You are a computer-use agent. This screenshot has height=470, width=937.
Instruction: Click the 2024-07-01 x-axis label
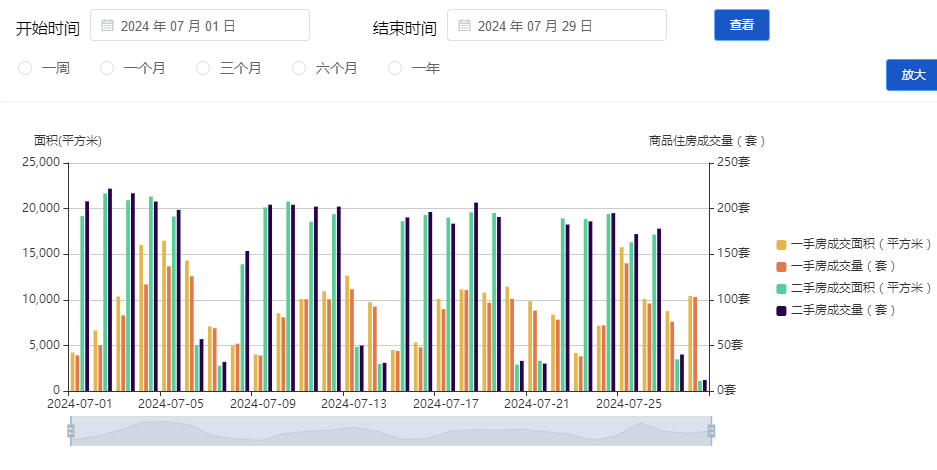click(79, 404)
